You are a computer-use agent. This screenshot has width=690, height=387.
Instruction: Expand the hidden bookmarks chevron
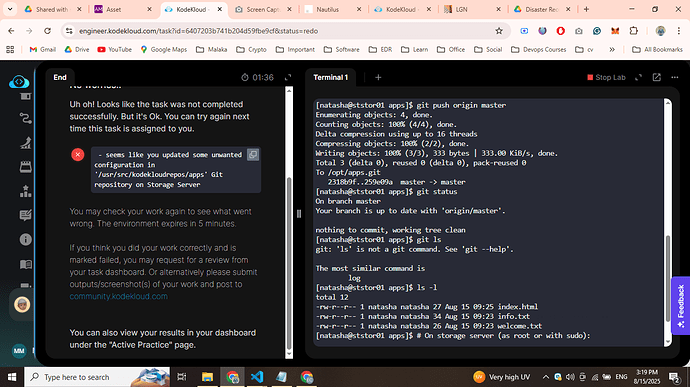[x=612, y=49]
